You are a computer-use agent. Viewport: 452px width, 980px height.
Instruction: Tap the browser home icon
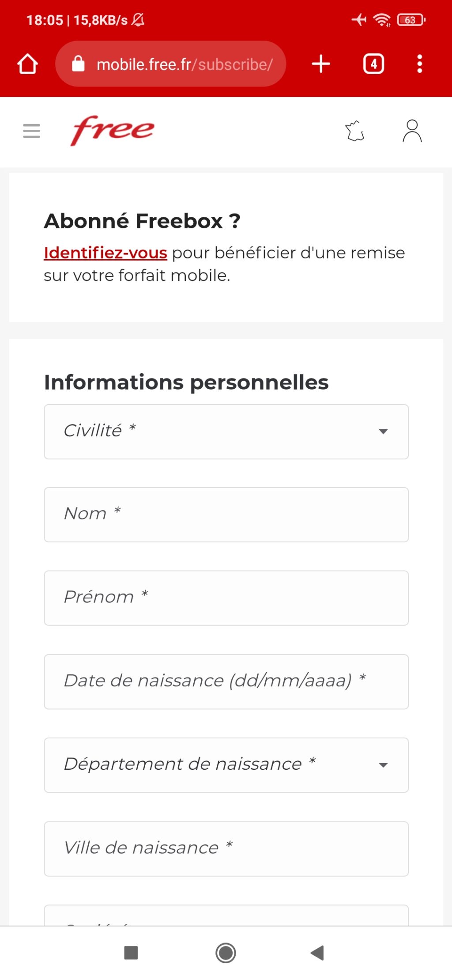tap(27, 64)
